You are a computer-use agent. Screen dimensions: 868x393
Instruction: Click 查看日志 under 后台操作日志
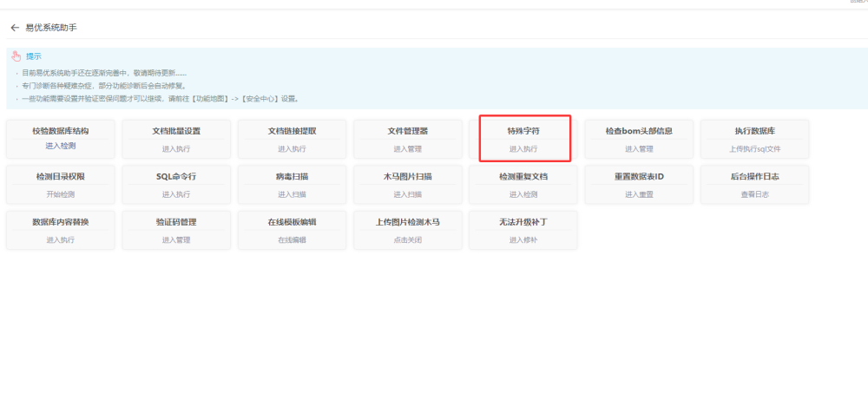point(754,194)
